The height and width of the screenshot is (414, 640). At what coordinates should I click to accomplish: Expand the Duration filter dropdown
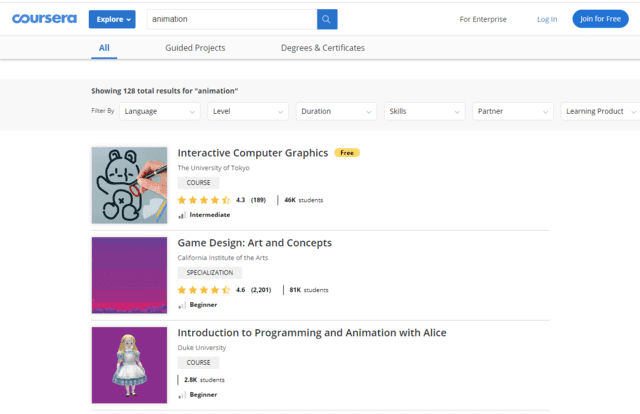click(x=336, y=111)
